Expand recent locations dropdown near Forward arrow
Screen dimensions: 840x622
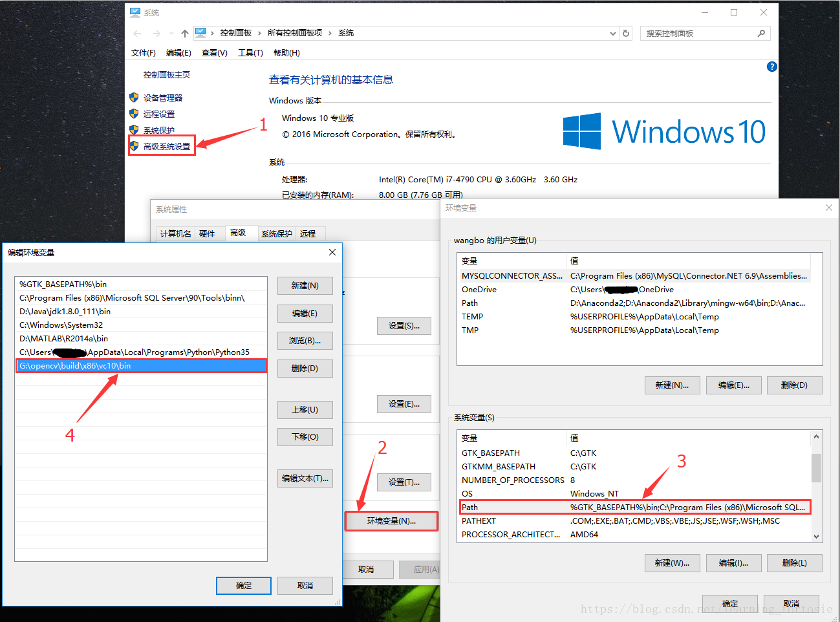click(171, 33)
